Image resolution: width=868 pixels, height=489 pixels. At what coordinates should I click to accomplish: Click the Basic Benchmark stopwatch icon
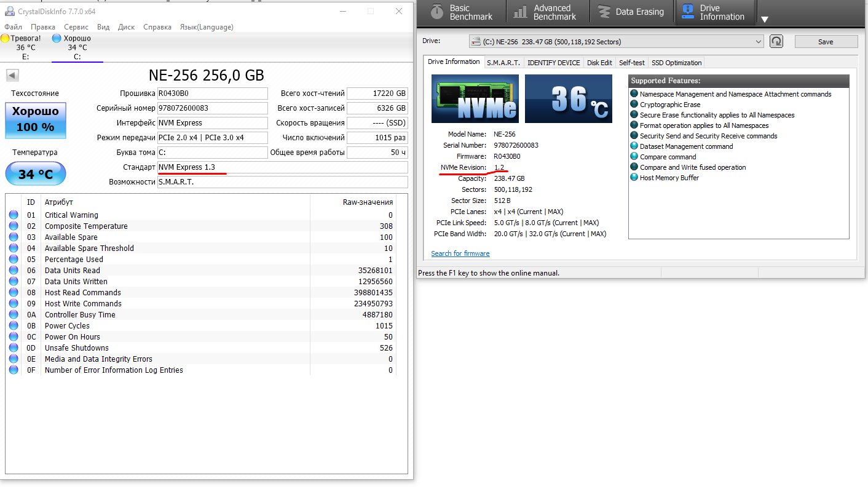pyautogui.click(x=437, y=12)
